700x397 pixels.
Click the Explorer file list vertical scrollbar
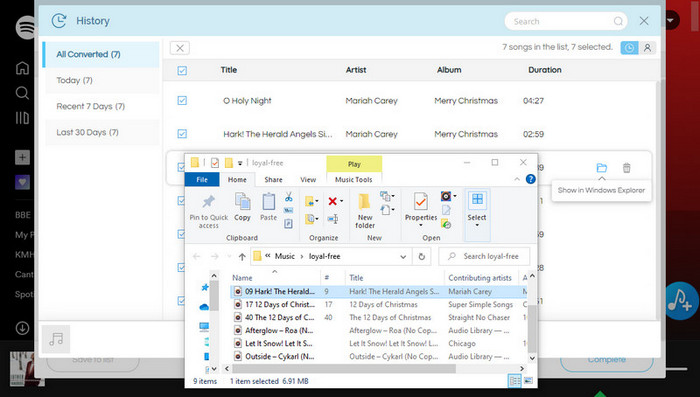pos(532,328)
